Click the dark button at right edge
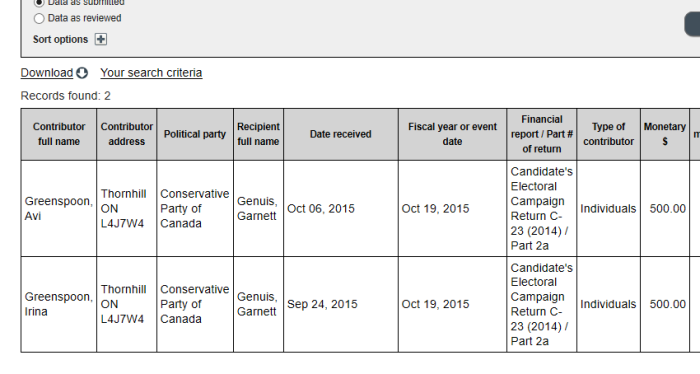Image resolution: width=700 pixels, height=374 pixels. (x=692, y=24)
